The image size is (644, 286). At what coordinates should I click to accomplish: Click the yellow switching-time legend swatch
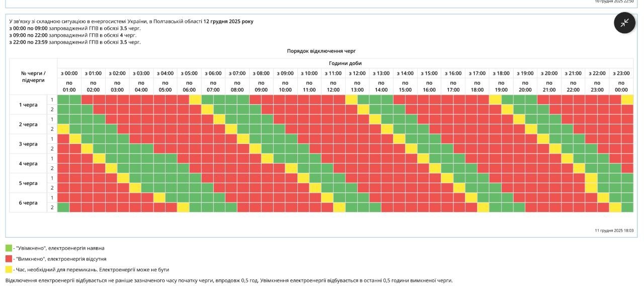click(x=9, y=269)
